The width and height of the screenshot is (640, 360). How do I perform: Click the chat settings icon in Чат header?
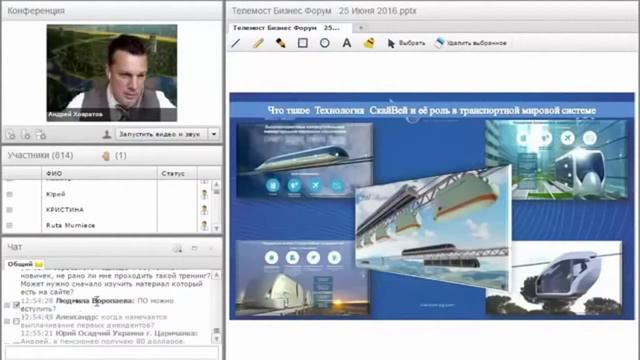click(x=178, y=248)
